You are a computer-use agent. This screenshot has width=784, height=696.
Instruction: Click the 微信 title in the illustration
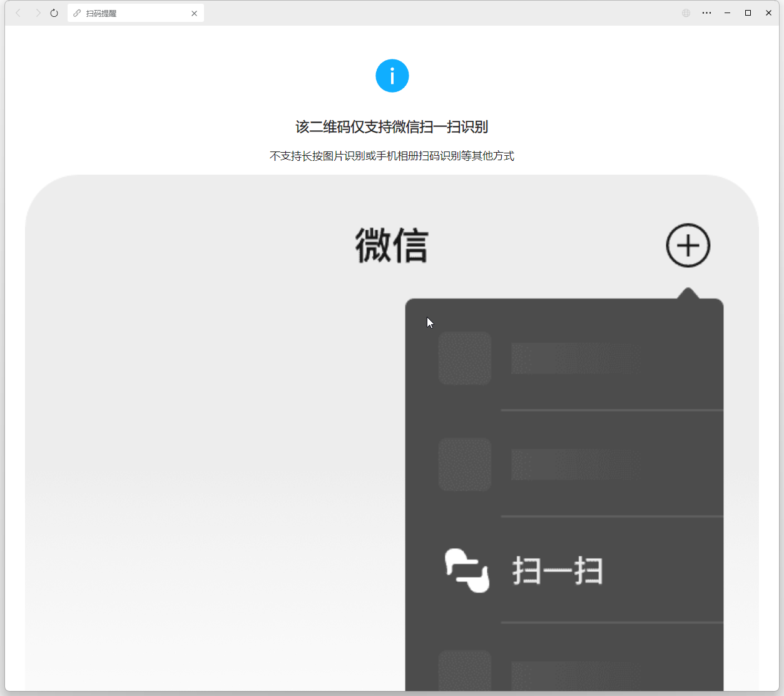[x=392, y=245]
